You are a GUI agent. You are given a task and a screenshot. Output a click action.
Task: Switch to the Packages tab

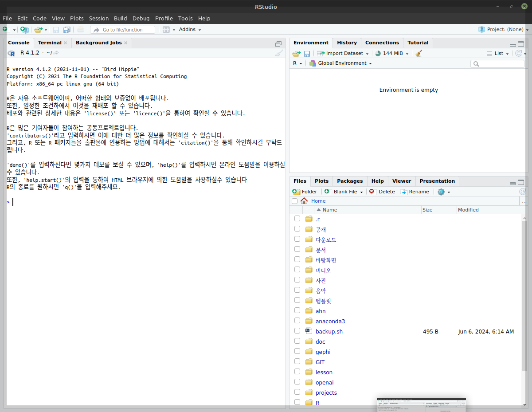(350, 181)
